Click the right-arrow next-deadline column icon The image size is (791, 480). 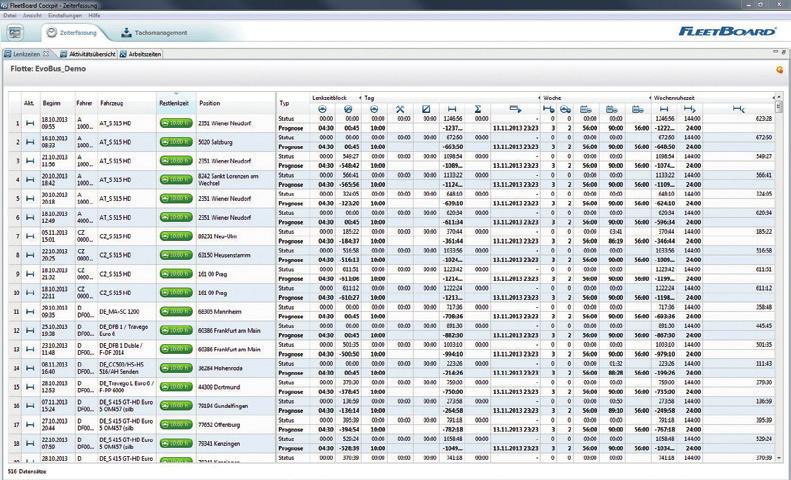coord(515,109)
